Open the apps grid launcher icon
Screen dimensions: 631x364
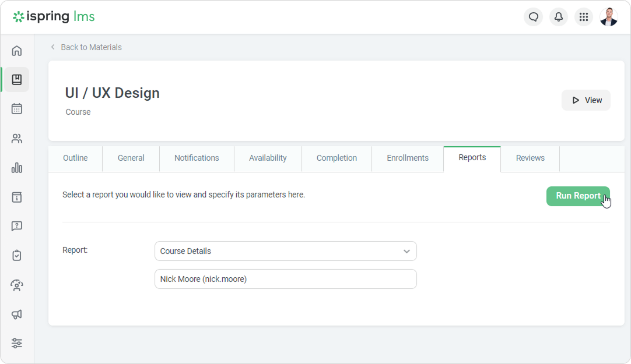point(583,17)
